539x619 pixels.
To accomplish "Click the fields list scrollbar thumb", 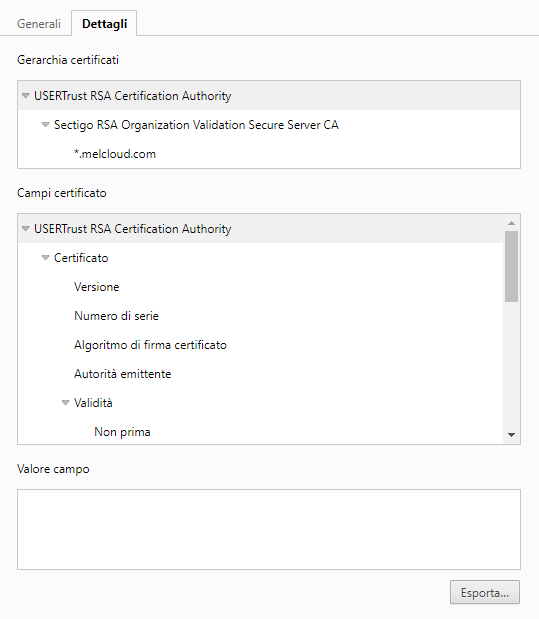I will (511, 266).
